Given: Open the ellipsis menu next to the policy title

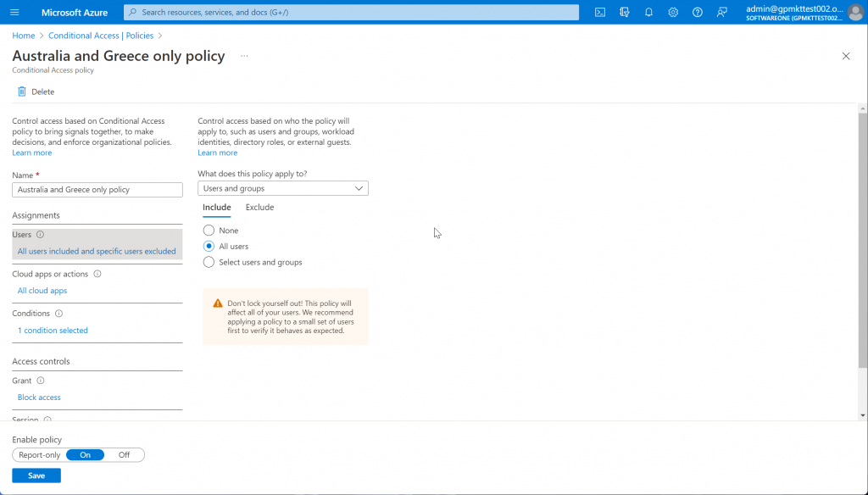Looking at the screenshot, I should click(244, 56).
